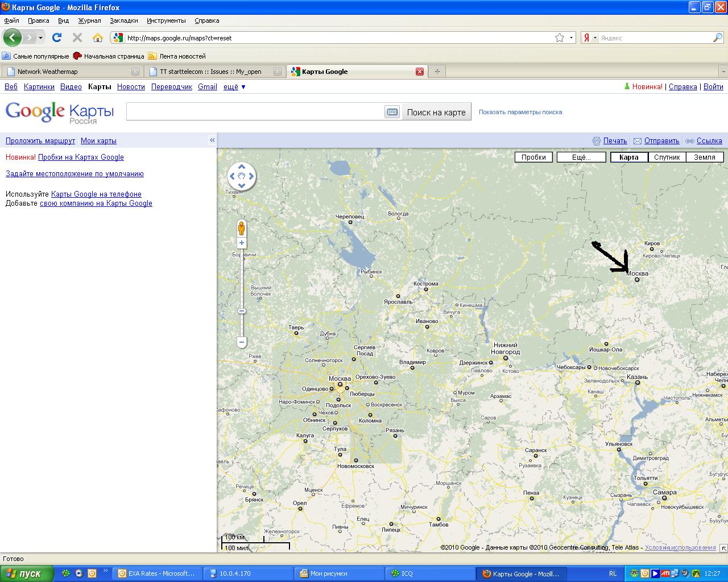728x582 pixels.
Task: Click the Firefox forward button
Action: tap(29, 38)
